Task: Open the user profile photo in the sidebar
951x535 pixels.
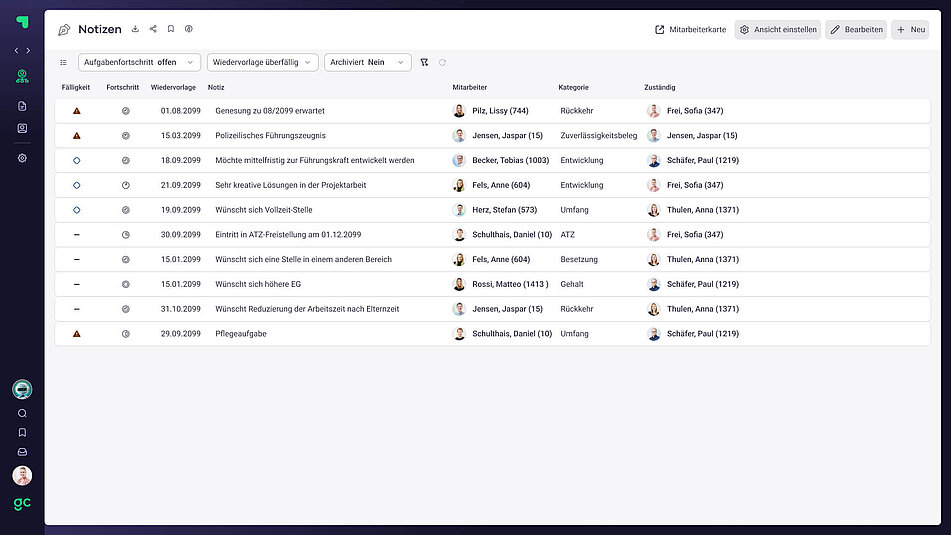Action: pos(22,475)
